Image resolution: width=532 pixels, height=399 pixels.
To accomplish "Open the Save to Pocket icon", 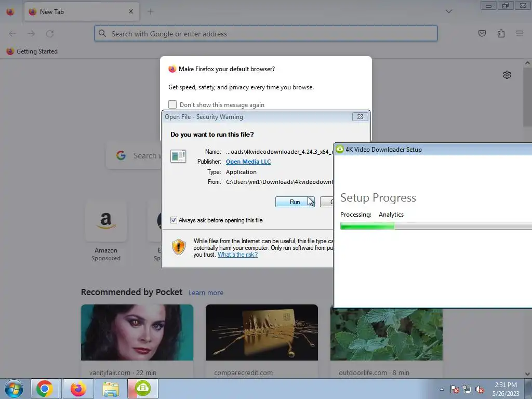I will click(482, 33).
